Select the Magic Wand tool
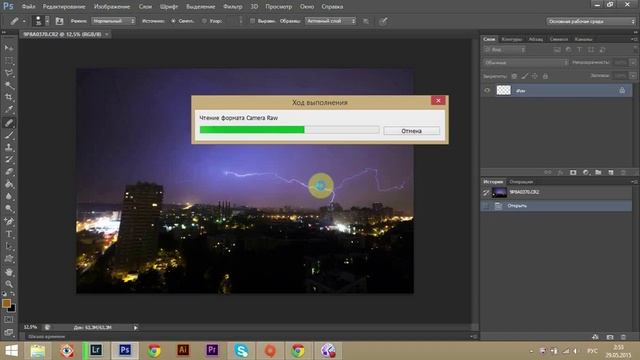The width and height of the screenshot is (640, 360). point(9,85)
